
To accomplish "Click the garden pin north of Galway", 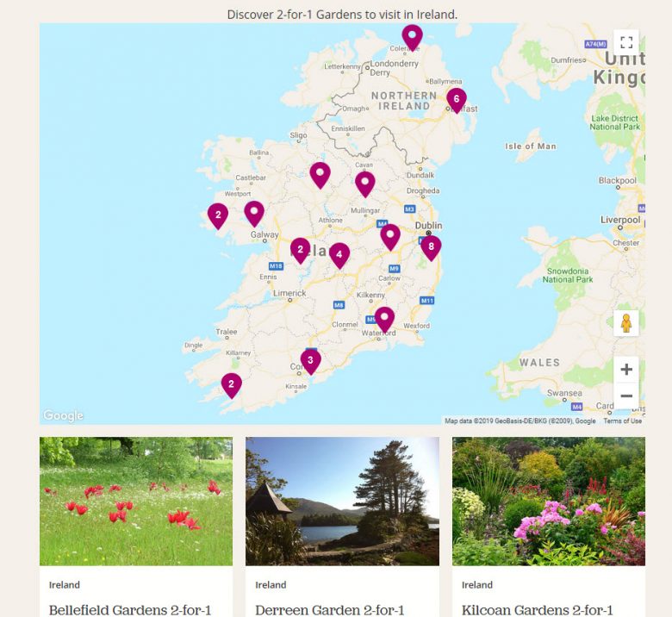I will coord(254,214).
